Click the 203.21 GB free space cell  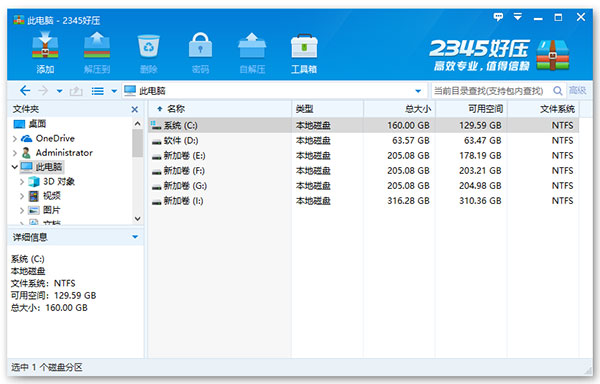(x=480, y=171)
